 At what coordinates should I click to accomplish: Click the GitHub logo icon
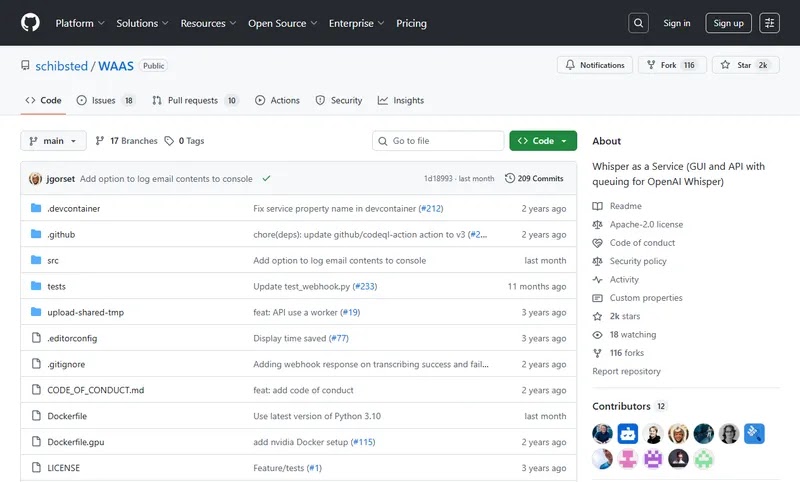tap(30, 23)
